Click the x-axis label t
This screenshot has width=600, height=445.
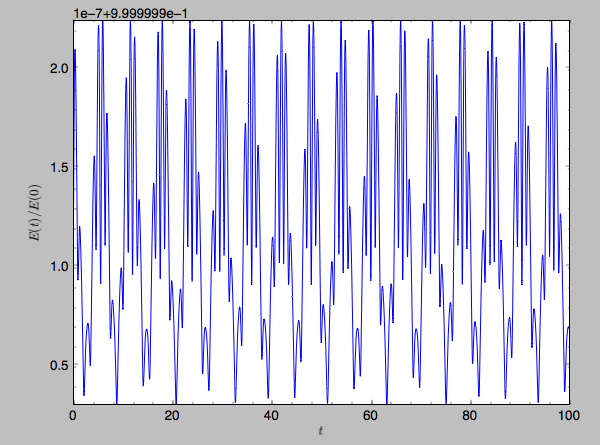click(321, 431)
